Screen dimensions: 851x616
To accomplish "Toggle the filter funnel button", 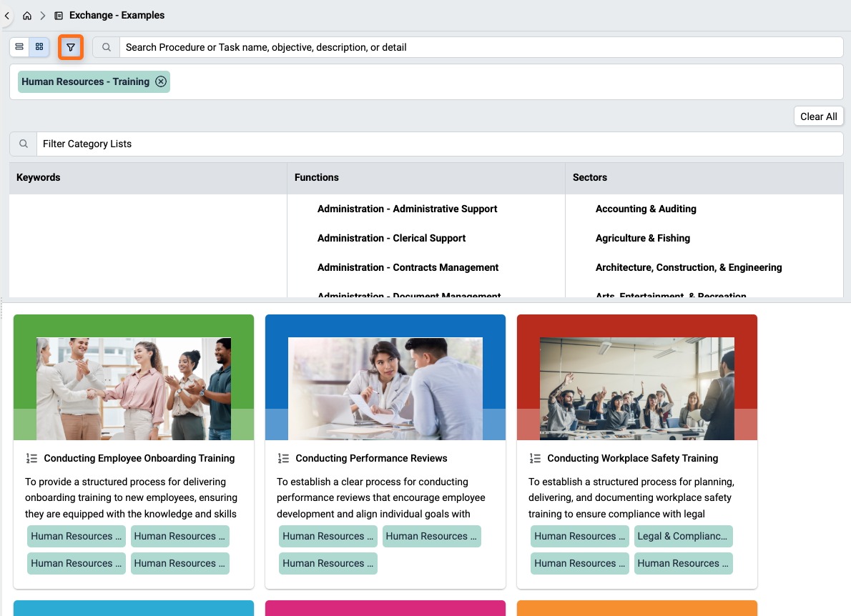I will click(x=71, y=47).
